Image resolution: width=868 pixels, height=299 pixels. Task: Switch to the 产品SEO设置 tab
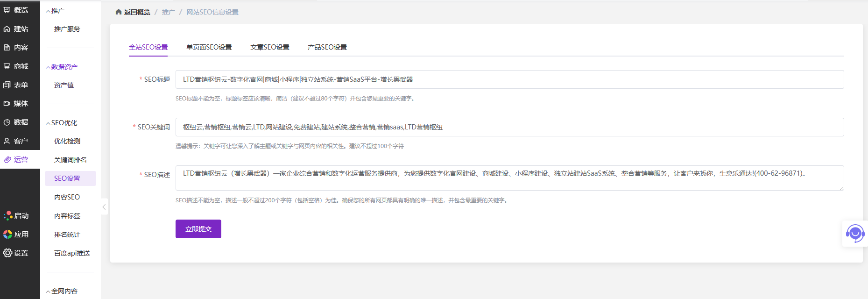[x=327, y=47]
